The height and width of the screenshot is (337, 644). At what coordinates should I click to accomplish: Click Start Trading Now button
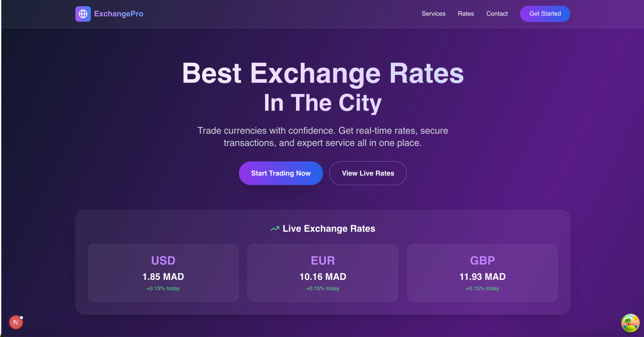(x=281, y=173)
